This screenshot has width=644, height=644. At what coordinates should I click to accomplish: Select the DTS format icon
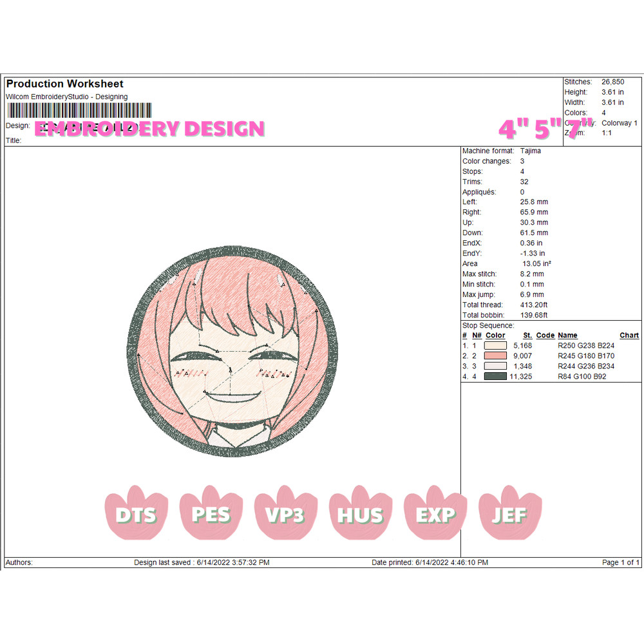click(x=136, y=514)
